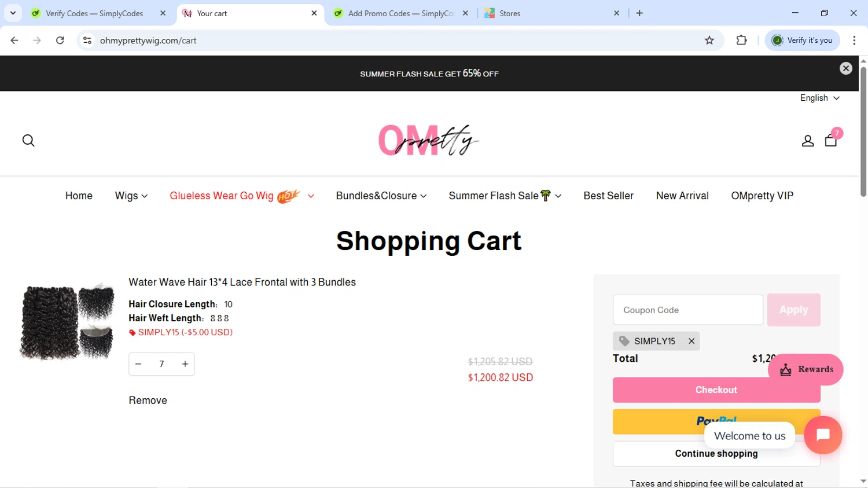868x488 pixels.
Task: Click the Welcome to us chat message
Action: (x=749, y=436)
